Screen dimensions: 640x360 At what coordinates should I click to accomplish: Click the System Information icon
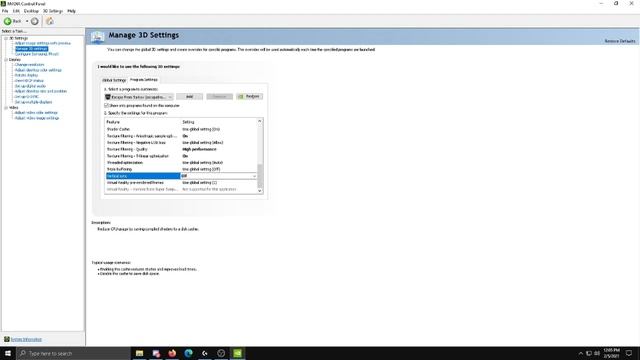[x=7, y=339]
